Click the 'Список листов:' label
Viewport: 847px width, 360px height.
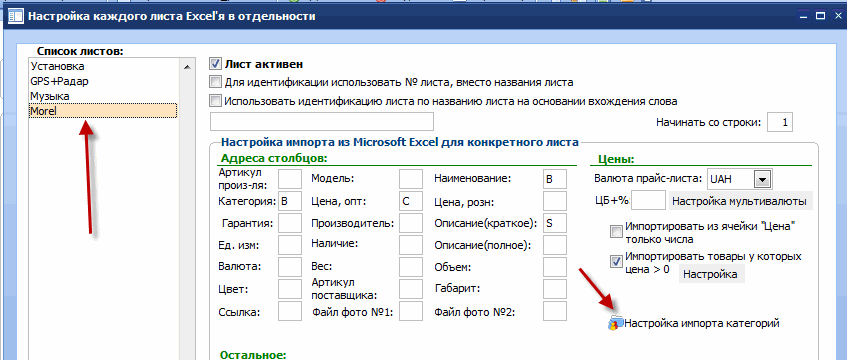click(x=80, y=51)
